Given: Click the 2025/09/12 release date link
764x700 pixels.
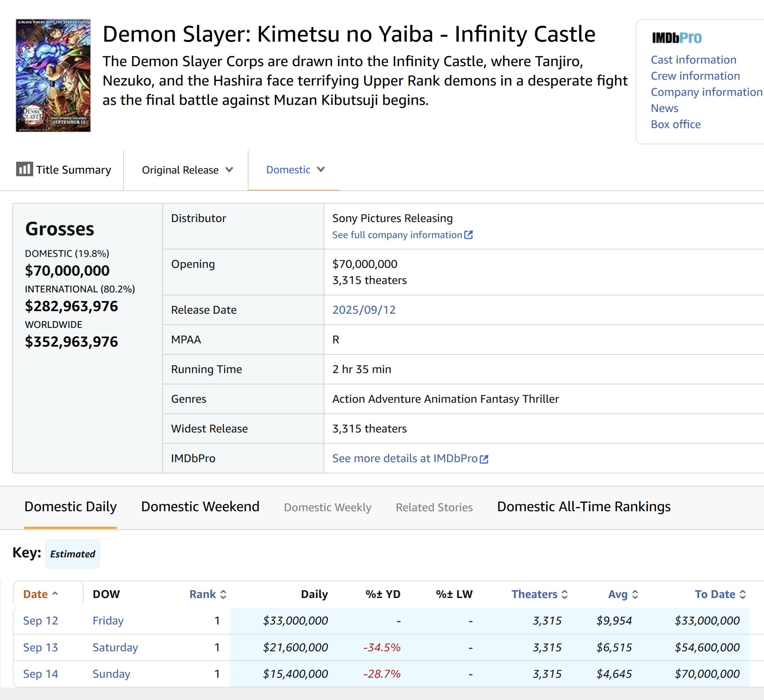Looking at the screenshot, I should [x=364, y=309].
